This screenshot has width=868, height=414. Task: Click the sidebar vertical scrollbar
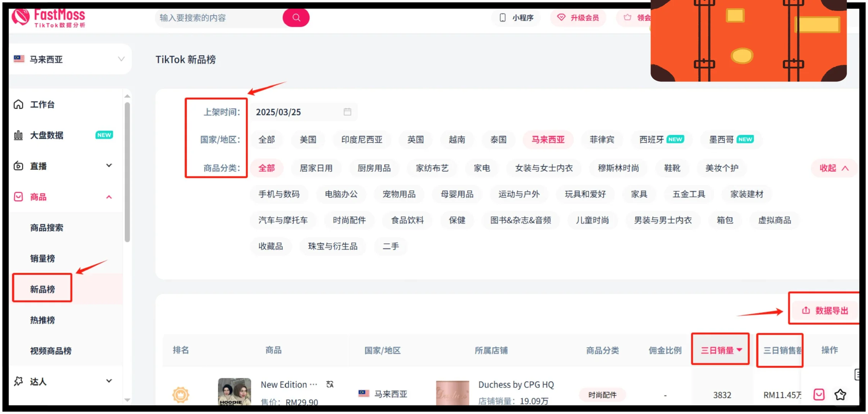pyautogui.click(x=127, y=172)
